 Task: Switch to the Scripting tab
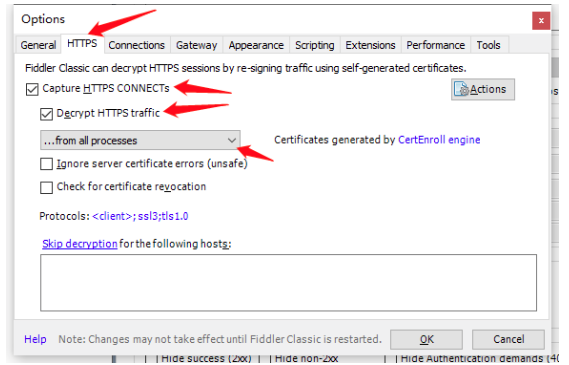[315, 45]
